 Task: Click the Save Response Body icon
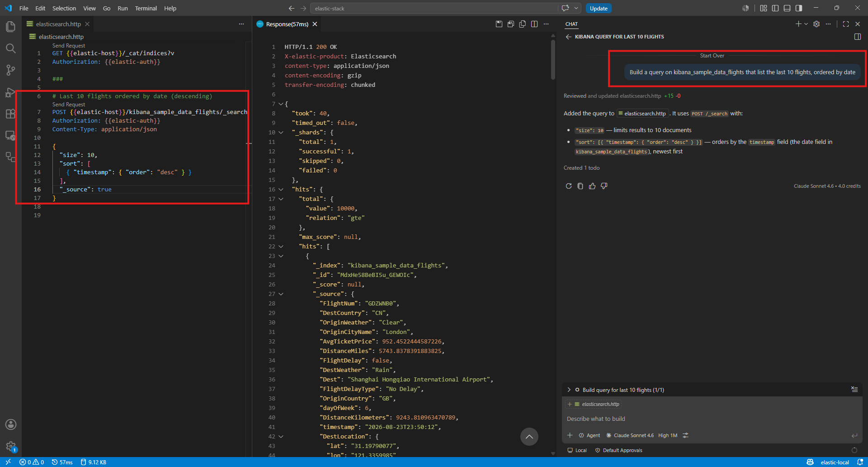tap(511, 24)
